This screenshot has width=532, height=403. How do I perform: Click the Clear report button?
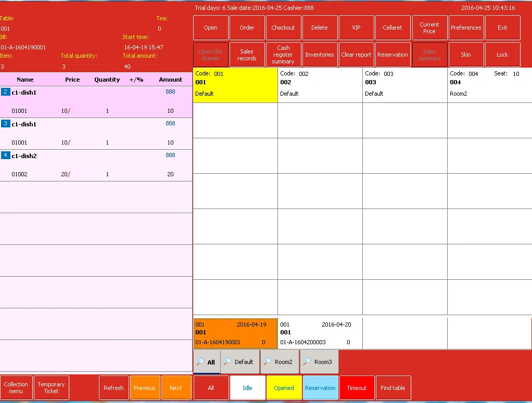[356, 54]
